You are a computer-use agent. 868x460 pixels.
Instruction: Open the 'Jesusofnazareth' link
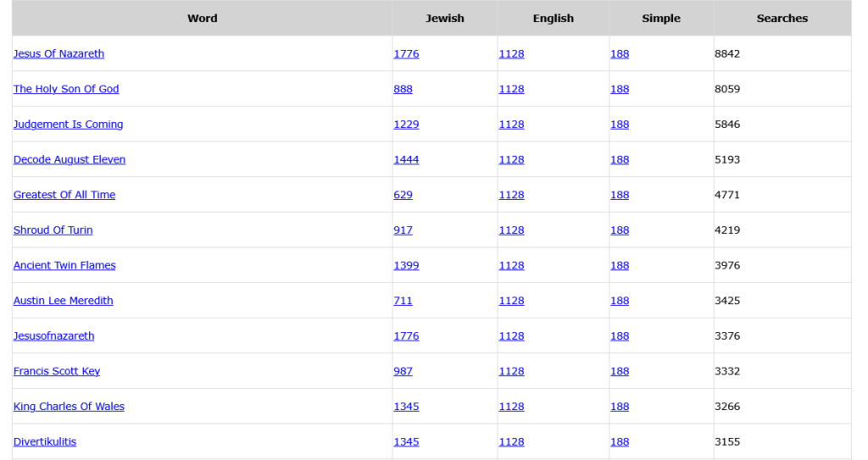(x=53, y=336)
